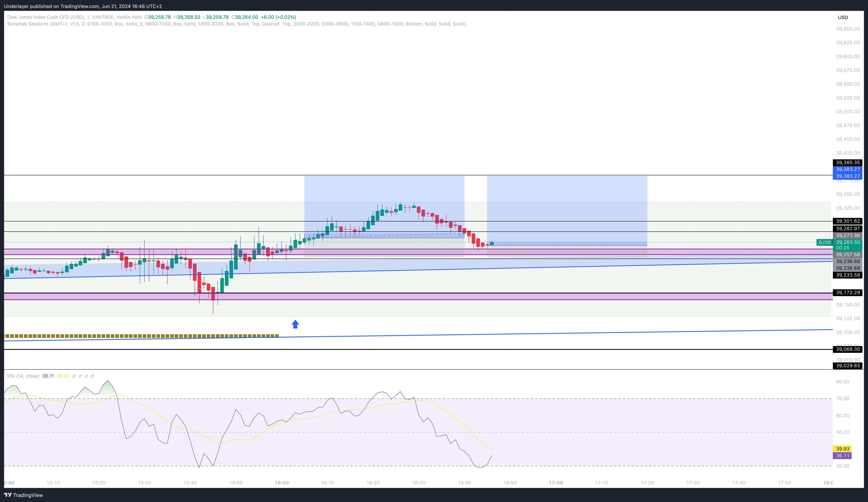Select the DJ30 symbol price tag
The height and width of the screenshot is (502, 868).
click(x=824, y=242)
